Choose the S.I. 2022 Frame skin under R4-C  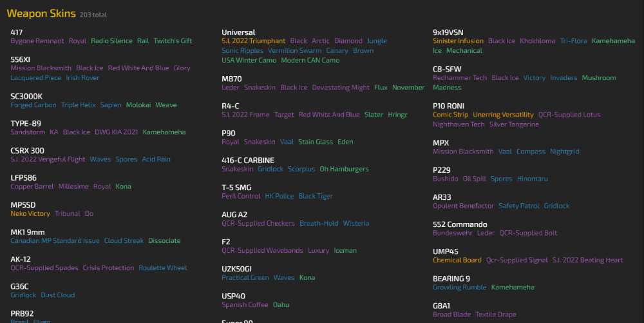coord(245,115)
